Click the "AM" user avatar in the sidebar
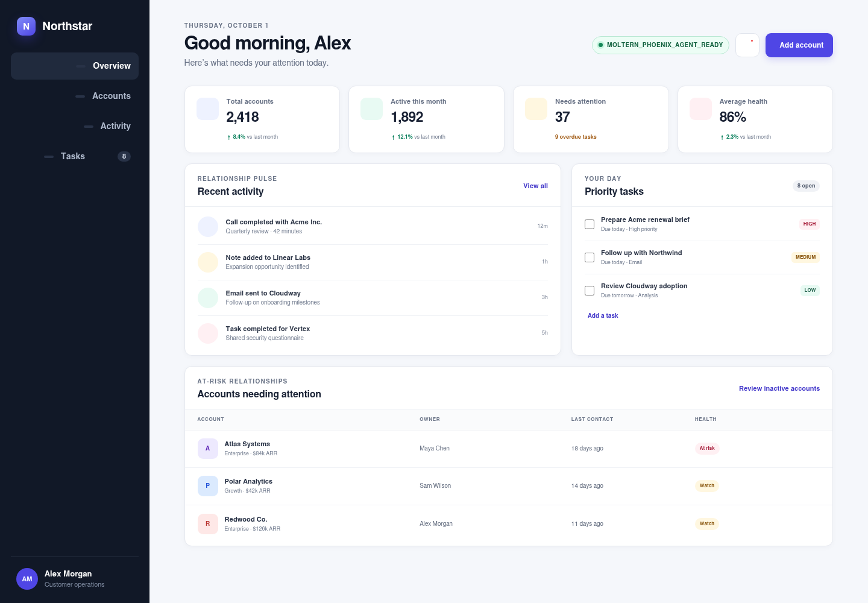The width and height of the screenshot is (868, 603). click(27, 579)
